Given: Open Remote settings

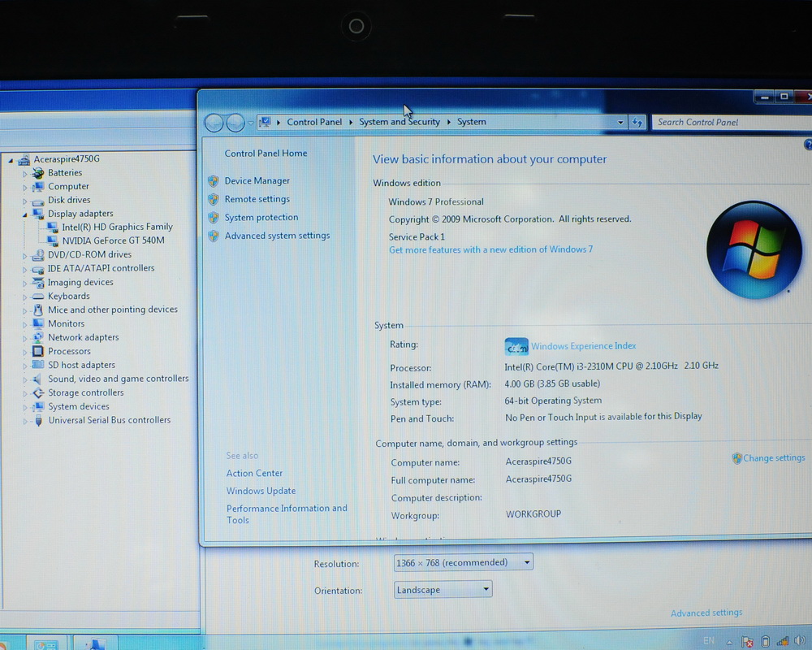Looking at the screenshot, I should click(257, 199).
